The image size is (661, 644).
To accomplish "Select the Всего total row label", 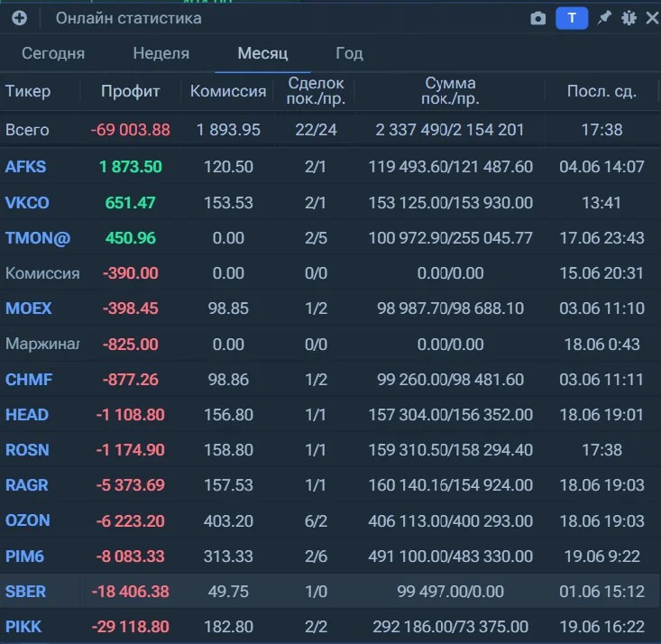I will pos(27,130).
